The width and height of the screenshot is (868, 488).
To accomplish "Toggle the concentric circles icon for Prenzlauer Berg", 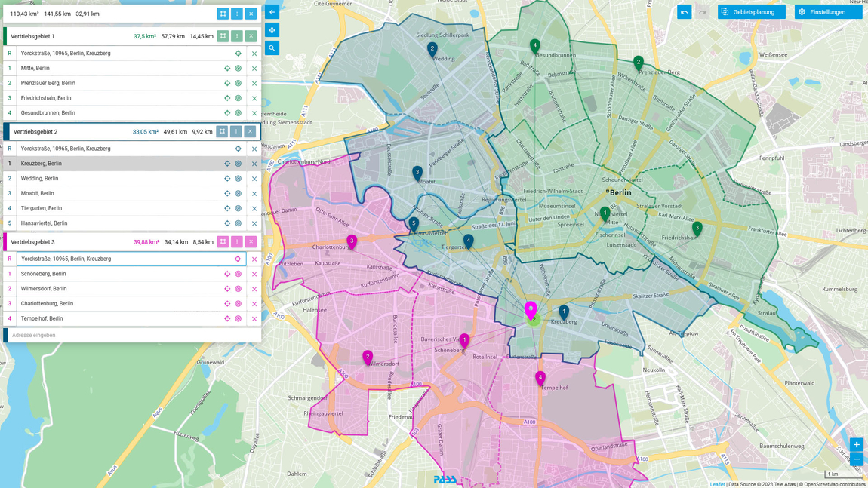I will coord(238,84).
